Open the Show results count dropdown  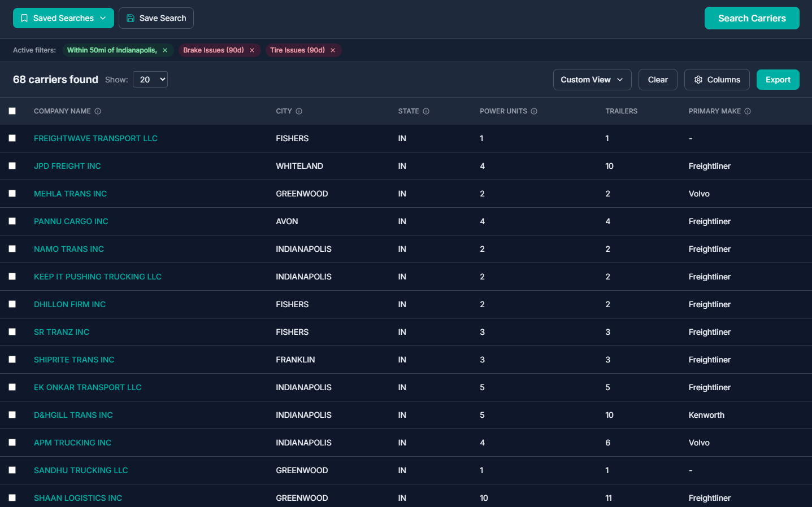tap(150, 79)
